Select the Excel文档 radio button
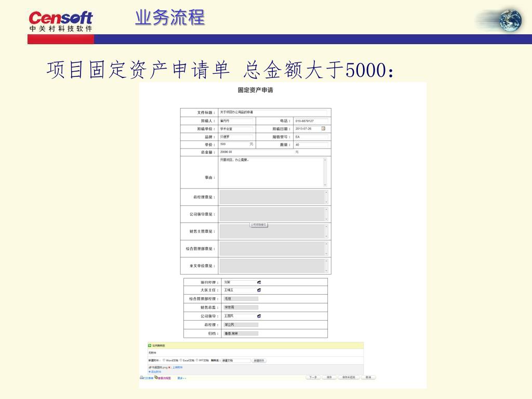Viewport: 532px width, 399px height. tap(181, 361)
